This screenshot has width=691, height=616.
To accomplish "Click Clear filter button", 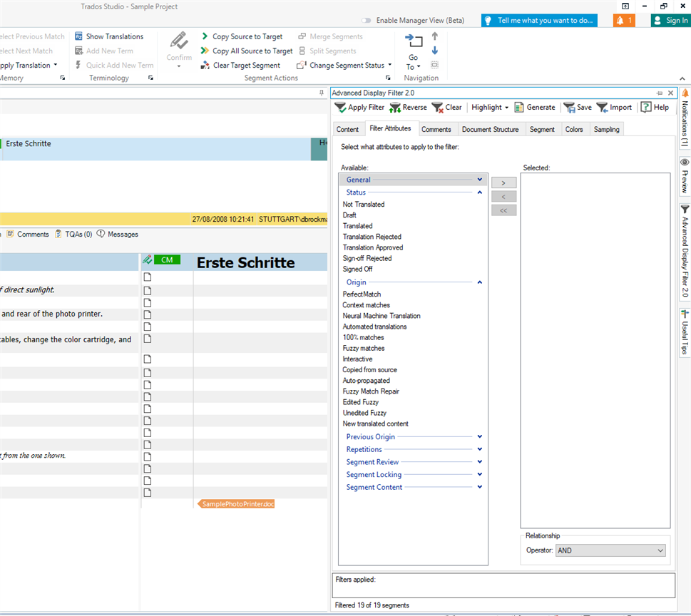I will (x=446, y=107).
